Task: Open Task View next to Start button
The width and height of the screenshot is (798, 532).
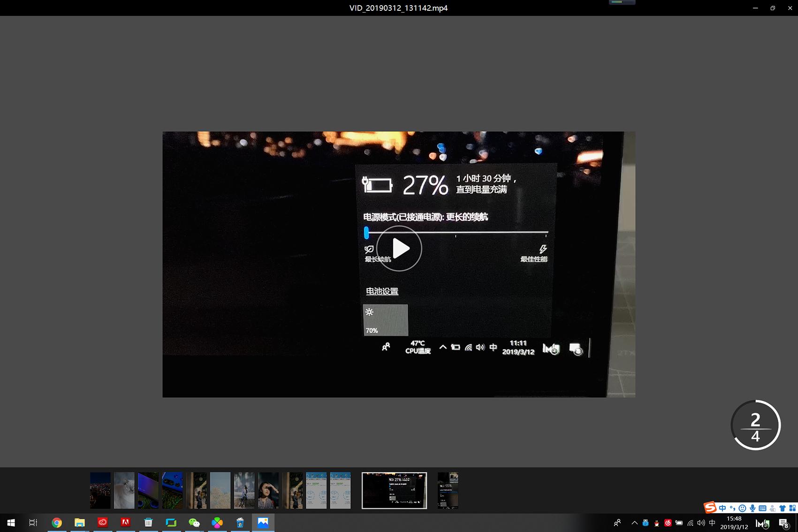Action: 32,522
